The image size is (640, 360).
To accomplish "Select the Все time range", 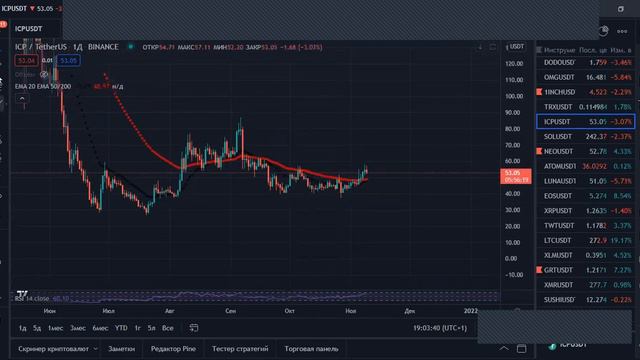I will [x=168, y=328].
